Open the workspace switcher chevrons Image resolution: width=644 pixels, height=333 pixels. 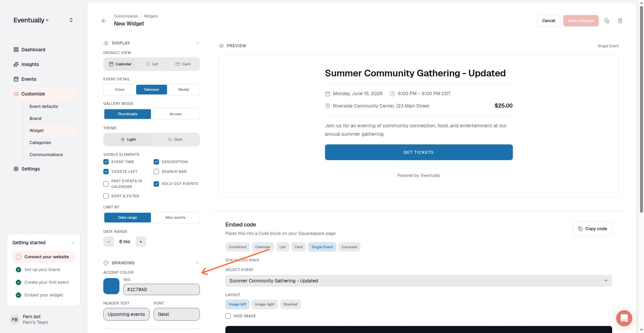71,20
